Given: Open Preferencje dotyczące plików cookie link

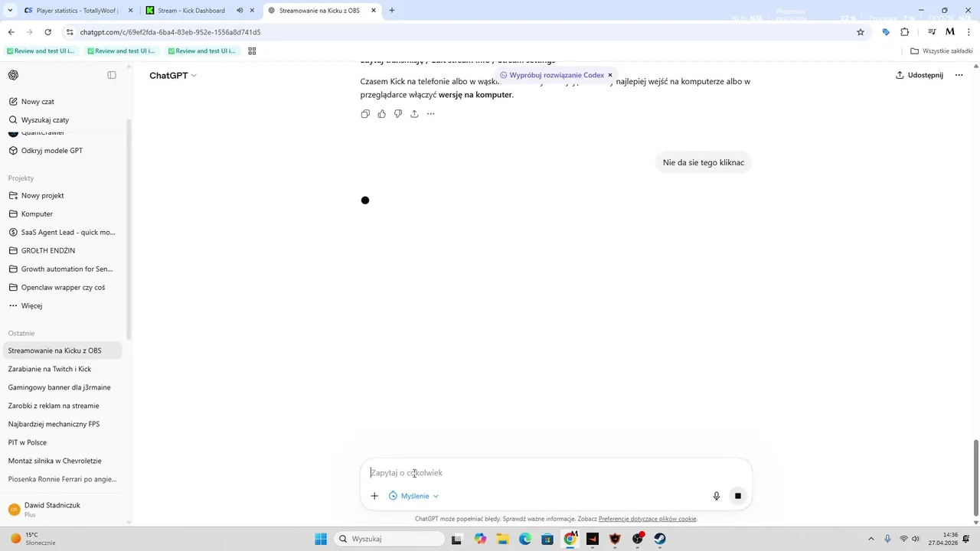Looking at the screenshot, I should [648, 519].
